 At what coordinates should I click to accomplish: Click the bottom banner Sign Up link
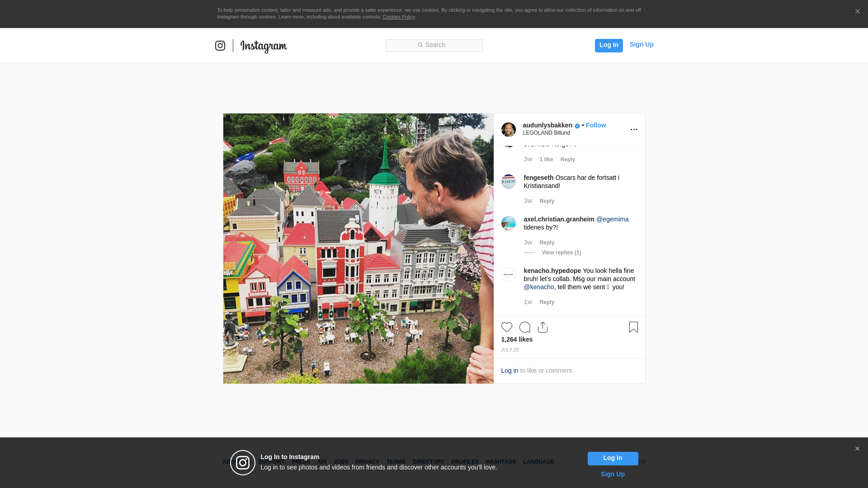coord(613,474)
